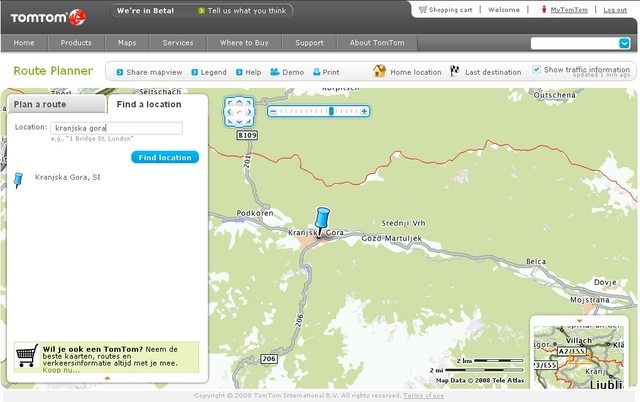The height and width of the screenshot is (402, 640).
Task: Open Shopping cart link
Action: (451, 10)
